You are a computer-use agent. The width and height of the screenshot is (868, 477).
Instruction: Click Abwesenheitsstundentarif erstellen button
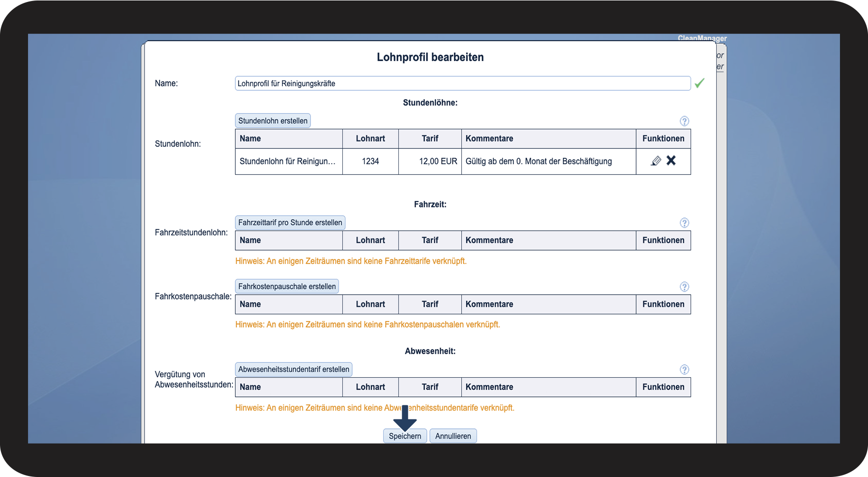[x=294, y=369]
